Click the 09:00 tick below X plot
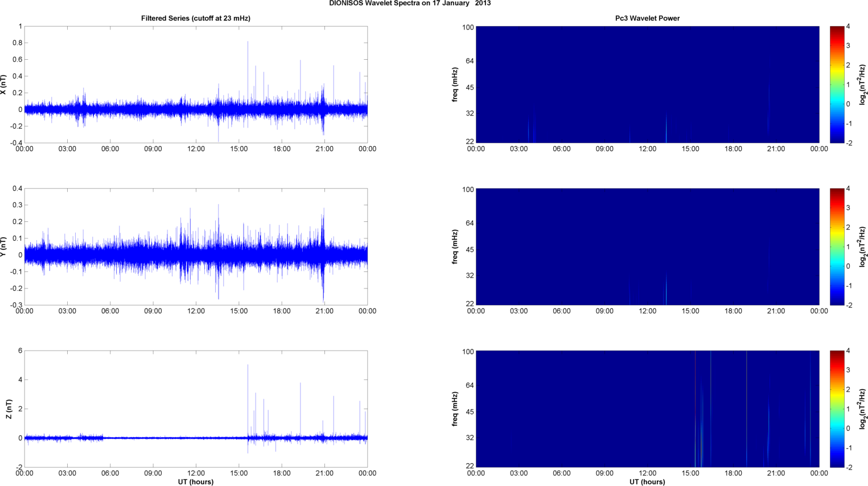868x486 pixels. pyautogui.click(x=153, y=149)
